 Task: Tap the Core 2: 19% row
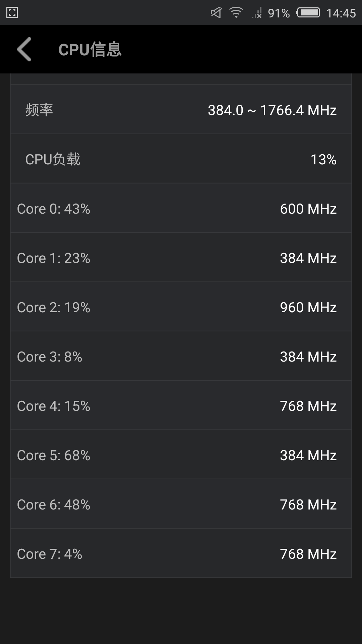pos(181,307)
